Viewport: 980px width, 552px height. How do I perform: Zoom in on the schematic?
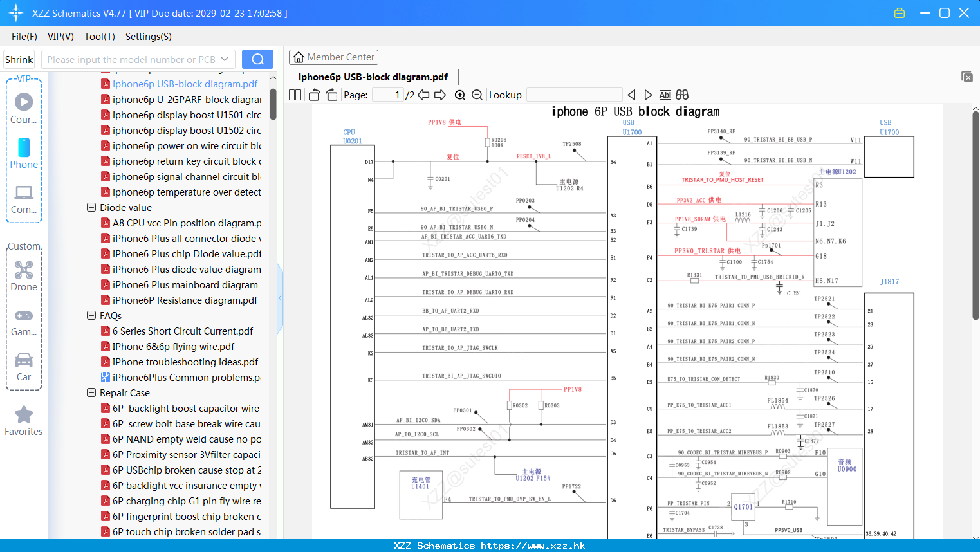pyautogui.click(x=460, y=95)
